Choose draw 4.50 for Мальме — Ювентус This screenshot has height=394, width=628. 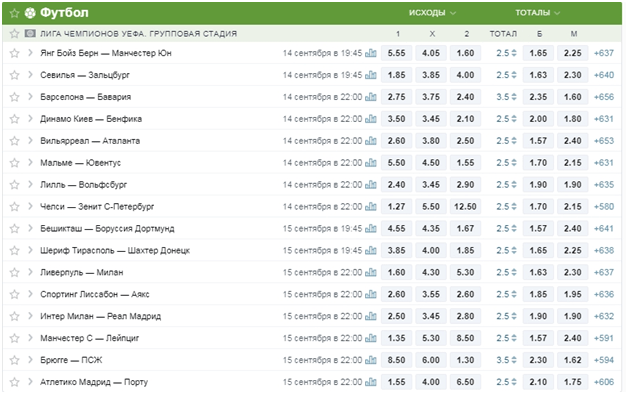click(x=431, y=163)
